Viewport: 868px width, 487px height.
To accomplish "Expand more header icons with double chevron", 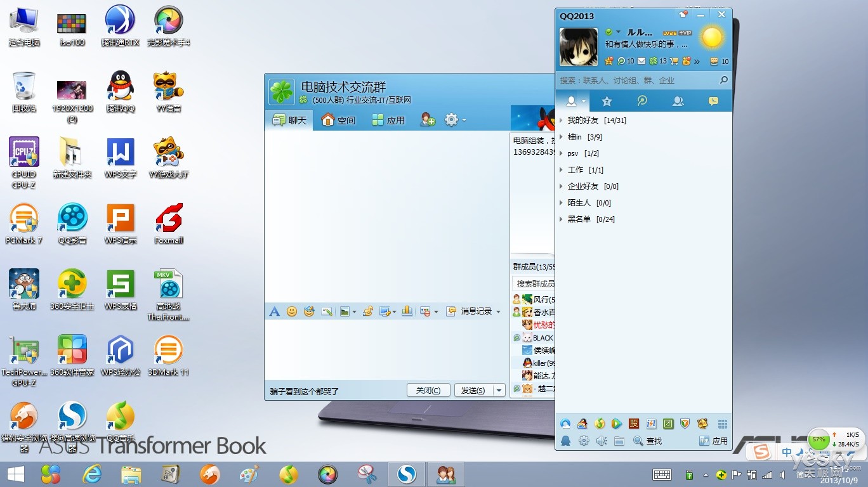I will pos(697,62).
